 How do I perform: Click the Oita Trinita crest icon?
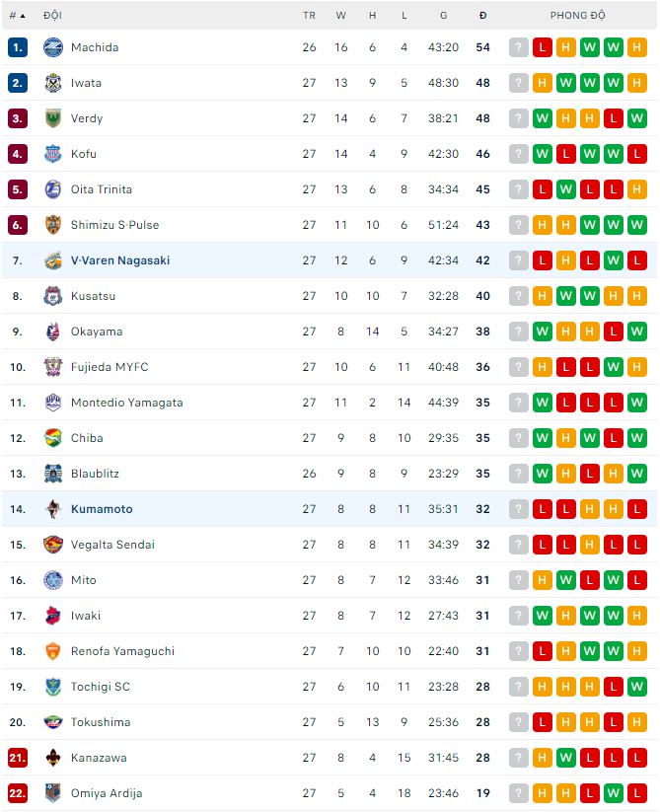(53, 189)
